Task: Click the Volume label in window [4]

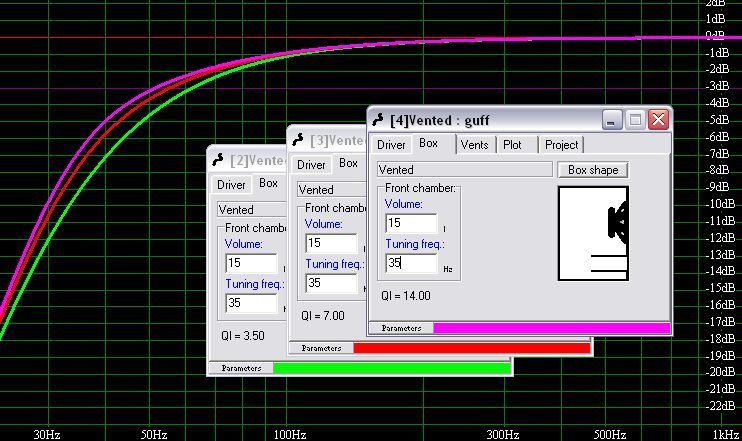Action: point(404,204)
